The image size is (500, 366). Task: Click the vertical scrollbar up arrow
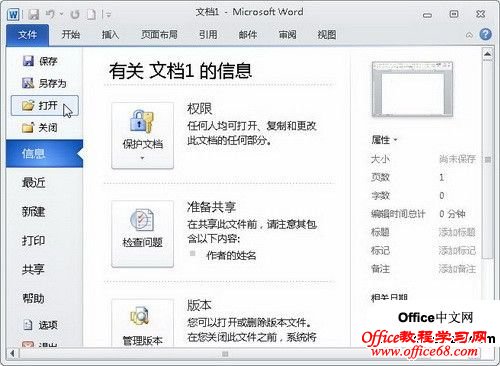(487, 54)
